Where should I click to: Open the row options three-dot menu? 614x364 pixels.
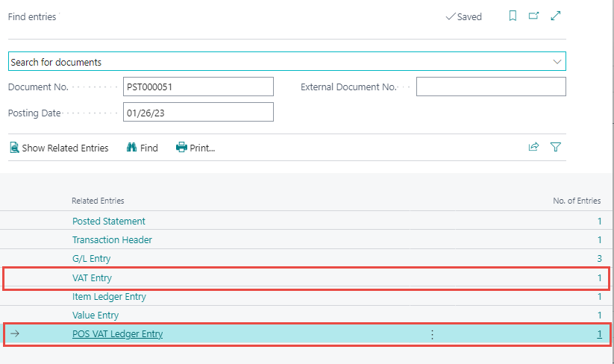(x=432, y=334)
